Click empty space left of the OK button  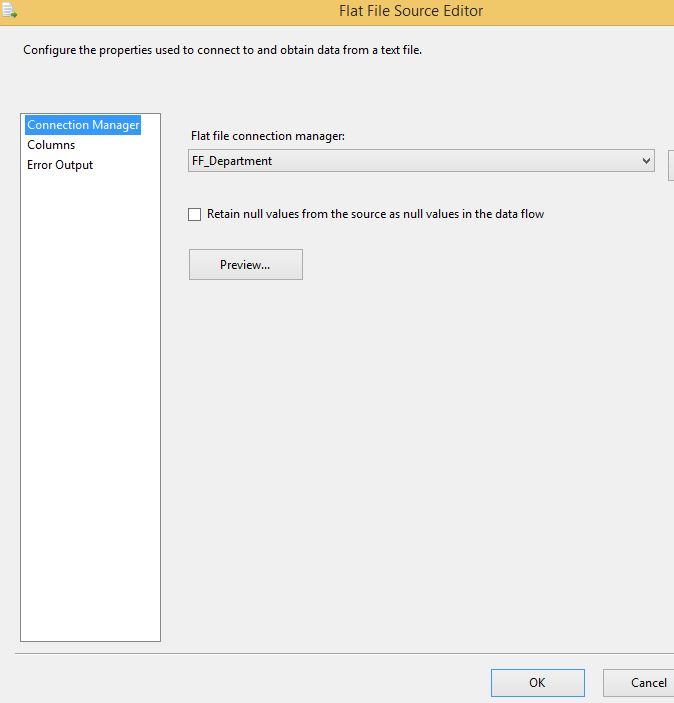[x=250, y=683]
